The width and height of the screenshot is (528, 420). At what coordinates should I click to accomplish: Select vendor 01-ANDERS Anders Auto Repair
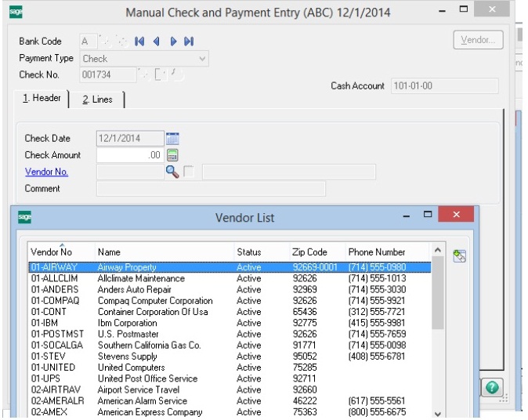tap(230, 290)
